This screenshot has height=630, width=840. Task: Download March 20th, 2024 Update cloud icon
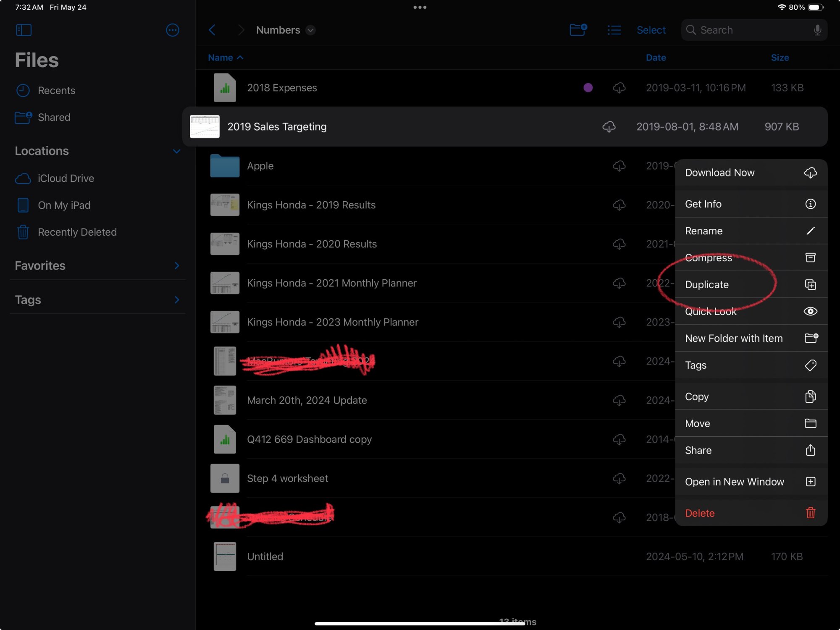click(619, 400)
